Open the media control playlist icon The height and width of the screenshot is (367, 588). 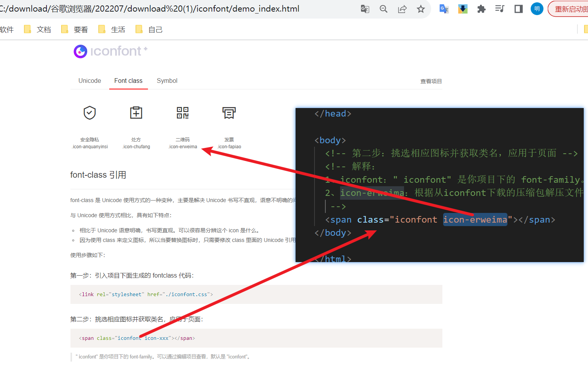pyautogui.click(x=500, y=9)
